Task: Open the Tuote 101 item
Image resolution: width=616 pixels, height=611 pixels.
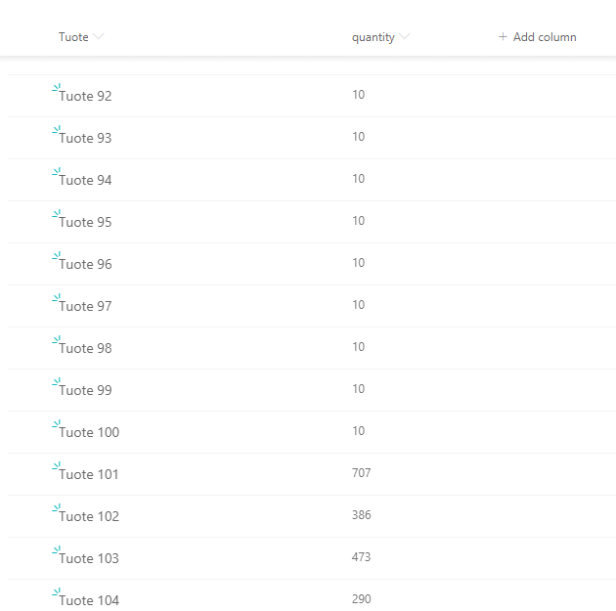Action: [x=89, y=474]
